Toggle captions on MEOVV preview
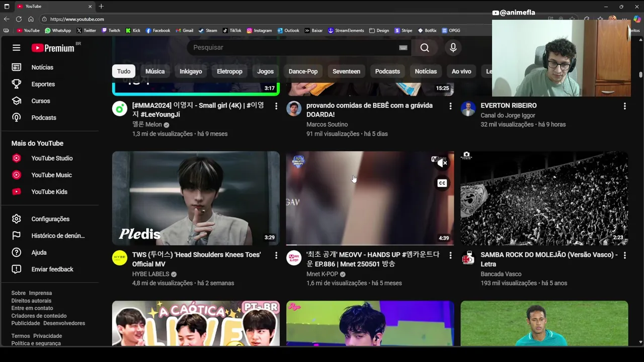The width and height of the screenshot is (644, 362). point(442,183)
